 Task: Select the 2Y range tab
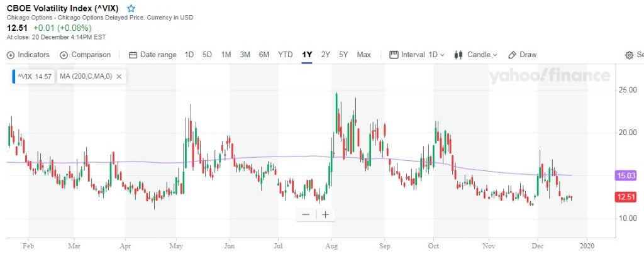(325, 55)
